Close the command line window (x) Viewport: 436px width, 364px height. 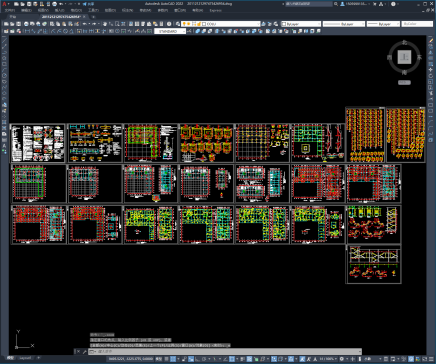(78, 351)
